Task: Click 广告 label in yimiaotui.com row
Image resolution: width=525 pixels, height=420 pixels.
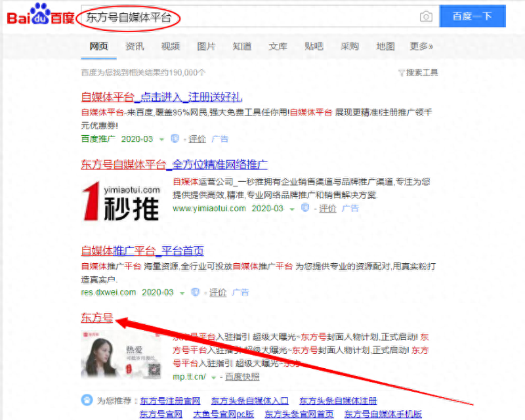Action: [350, 208]
